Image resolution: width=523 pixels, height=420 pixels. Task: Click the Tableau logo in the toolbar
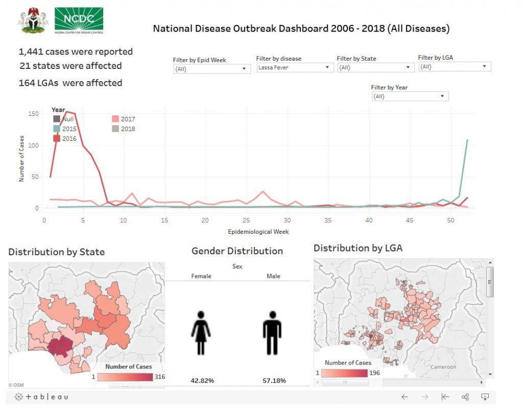point(41,397)
